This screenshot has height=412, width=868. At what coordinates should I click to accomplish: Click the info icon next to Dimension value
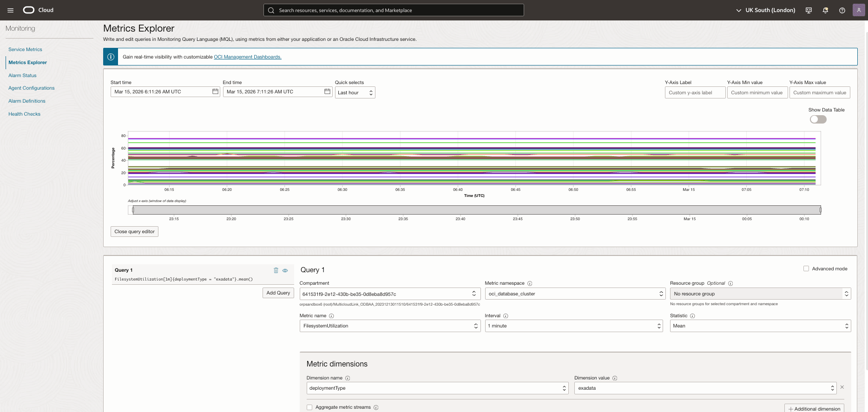[615, 378]
